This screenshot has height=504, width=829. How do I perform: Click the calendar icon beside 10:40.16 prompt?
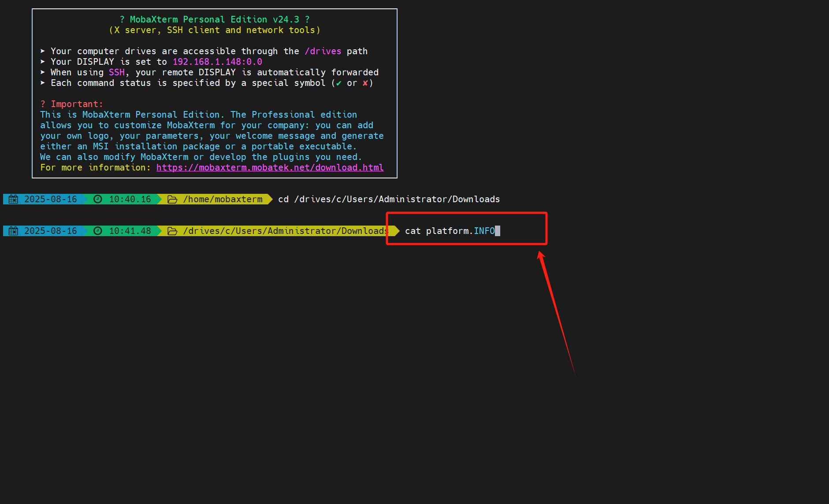click(14, 199)
